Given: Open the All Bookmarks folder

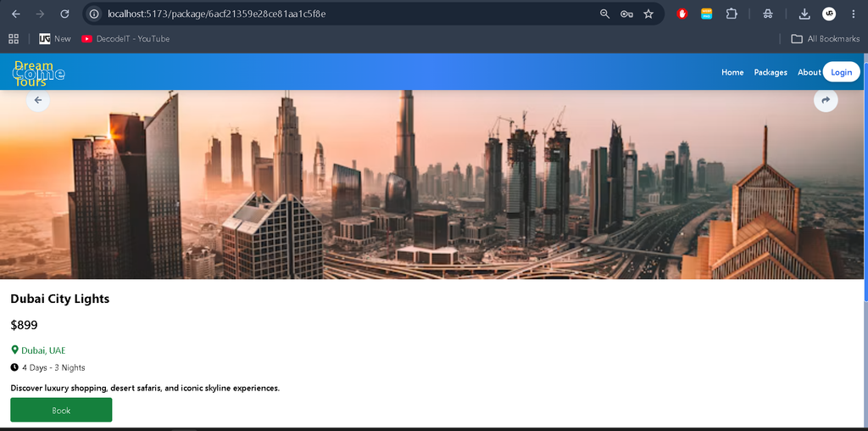Looking at the screenshot, I should coord(826,39).
